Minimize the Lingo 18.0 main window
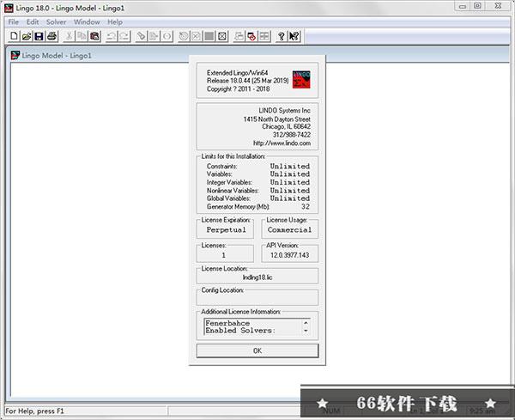This screenshot has width=515, height=420. (463, 6)
